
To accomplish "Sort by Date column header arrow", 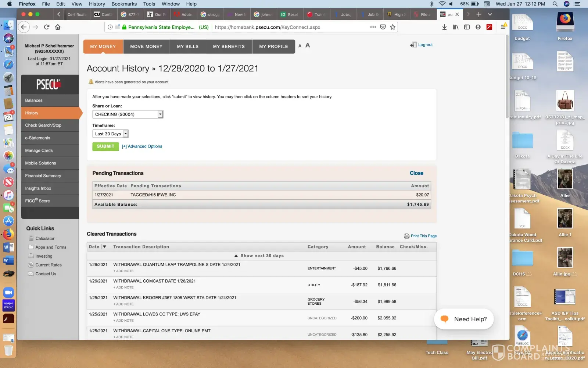I will 104,247.
